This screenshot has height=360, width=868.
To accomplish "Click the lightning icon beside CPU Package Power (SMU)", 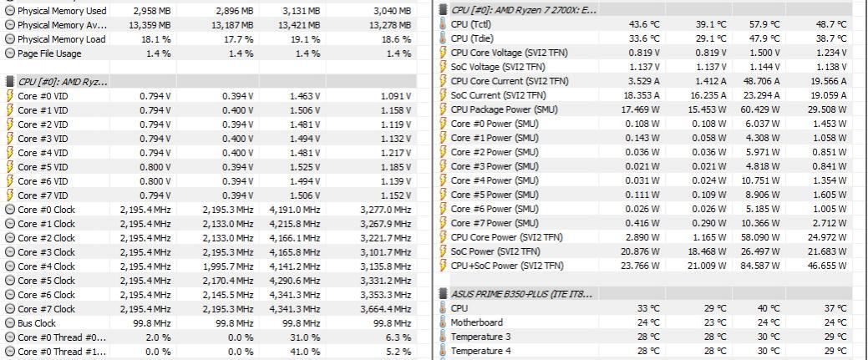I will (x=443, y=109).
